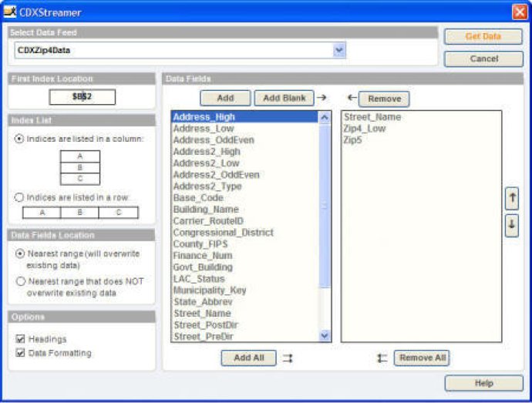
Task: Select Address_OddEven in the list
Action: (245, 140)
